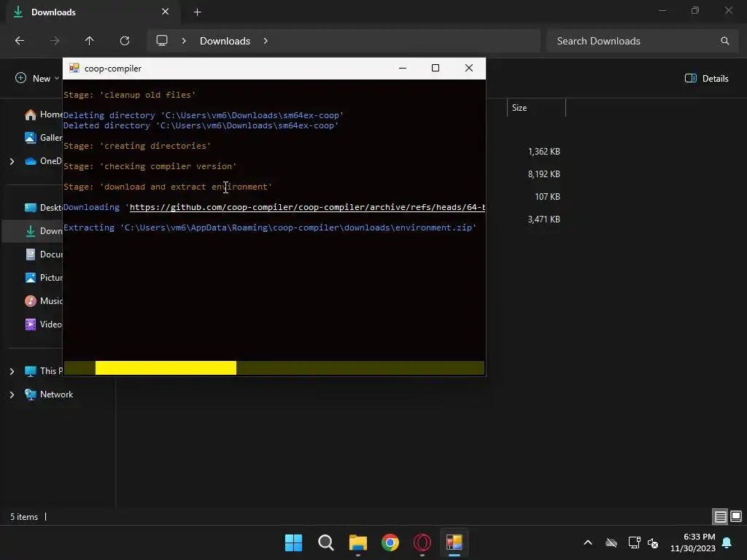Open Gallery in the navigation pane
The height and width of the screenshot is (560, 747).
coord(43,138)
